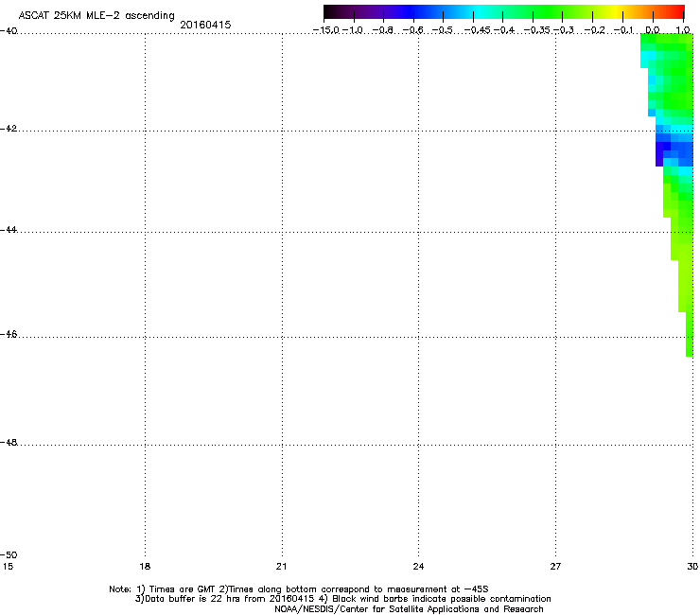
Task: Click the color bar label '-15.0'
Action: coord(326,30)
